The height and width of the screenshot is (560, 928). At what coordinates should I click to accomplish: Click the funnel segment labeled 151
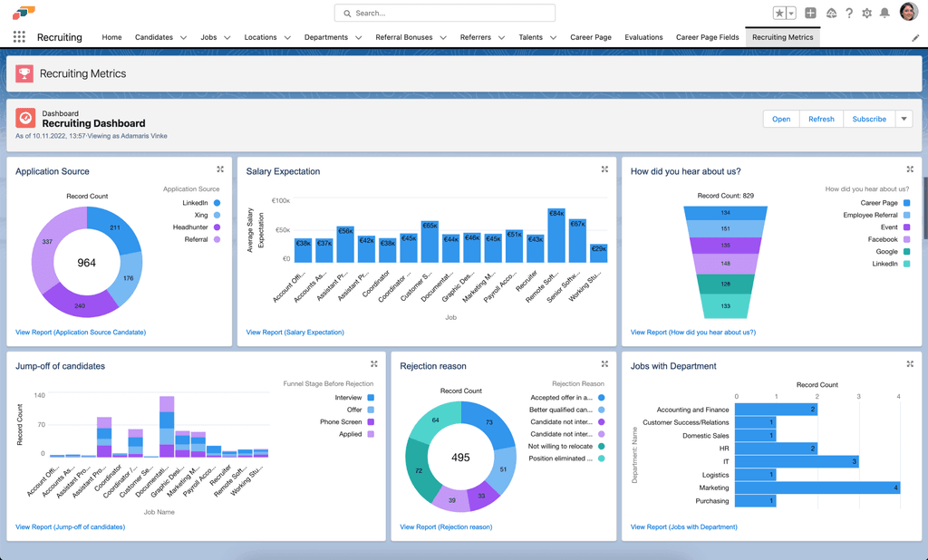click(725, 228)
